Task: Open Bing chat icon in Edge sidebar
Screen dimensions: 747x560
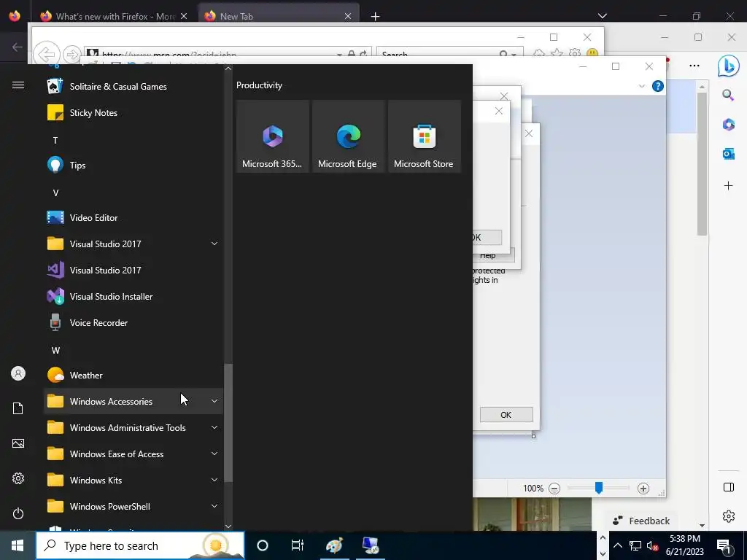Action: pyautogui.click(x=729, y=66)
